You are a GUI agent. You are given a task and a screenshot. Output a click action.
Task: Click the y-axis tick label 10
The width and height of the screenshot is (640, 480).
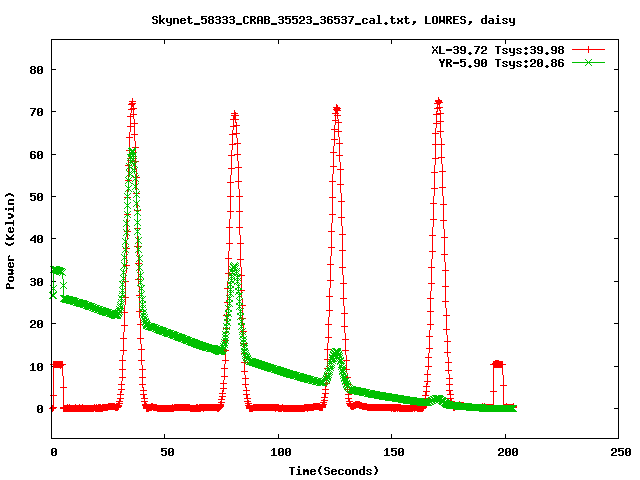pyautogui.click(x=36, y=367)
